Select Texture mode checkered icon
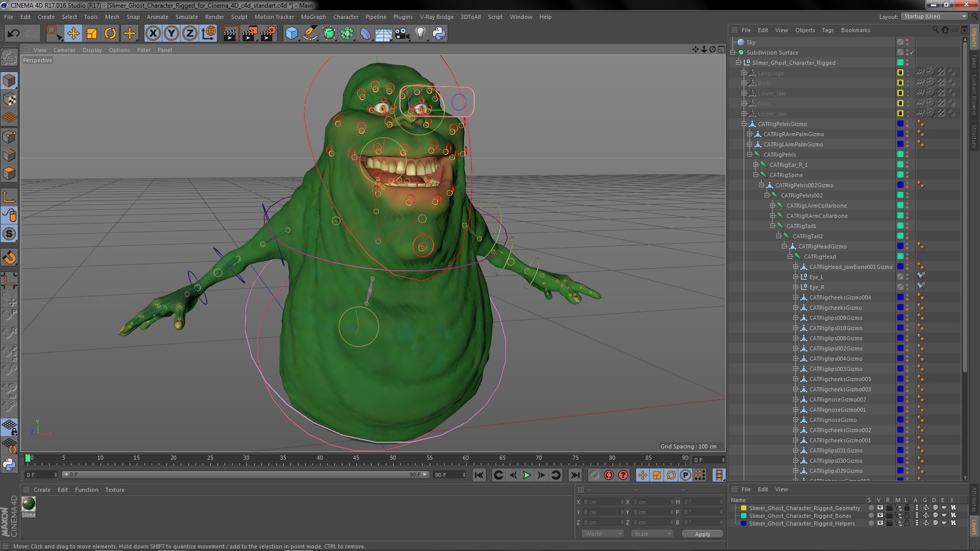Screen dimensions: 980x551 9,99
